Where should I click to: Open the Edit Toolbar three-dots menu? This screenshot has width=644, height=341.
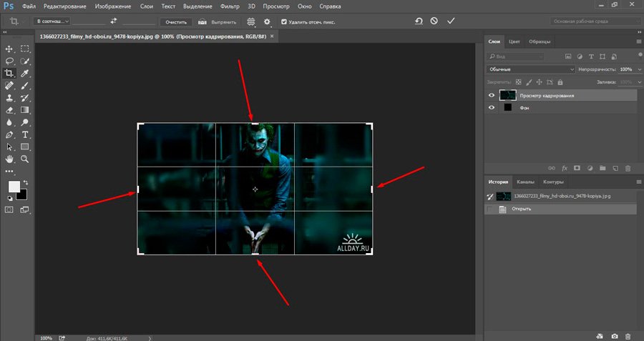(9, 172)
